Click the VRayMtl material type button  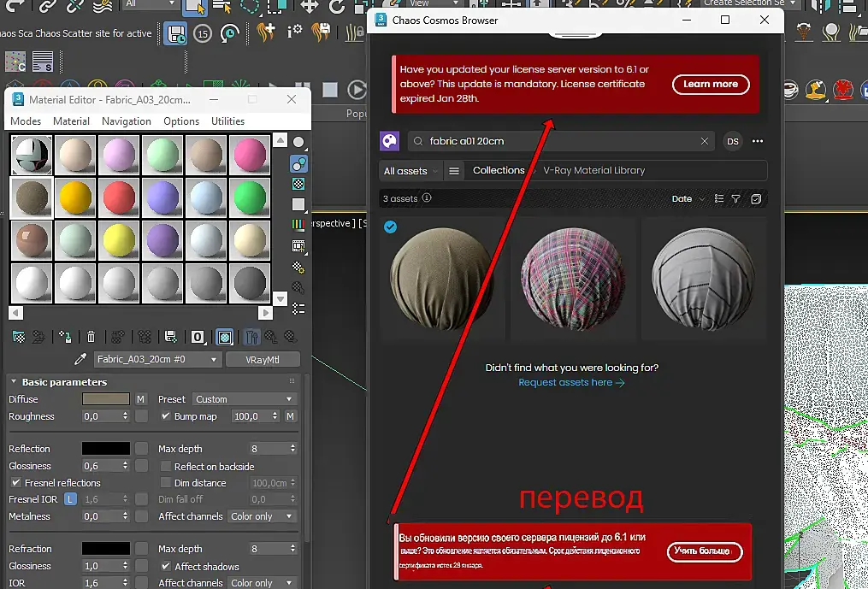point(263,359)
